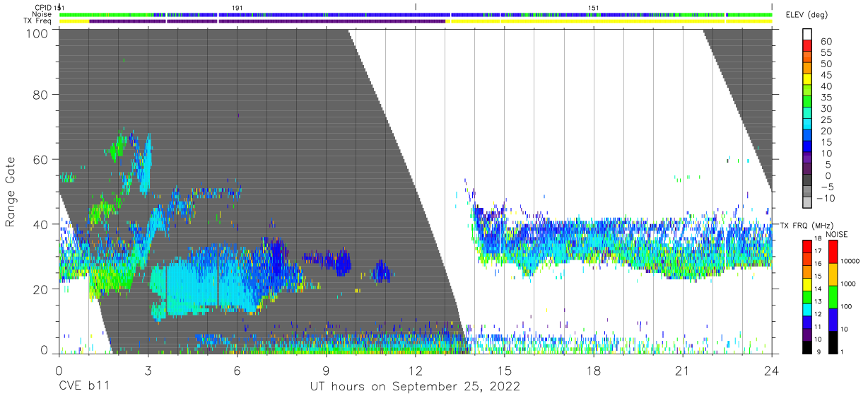
Task: Click the 'CVE b11' radar beam label
Action: tap(84, 387)
